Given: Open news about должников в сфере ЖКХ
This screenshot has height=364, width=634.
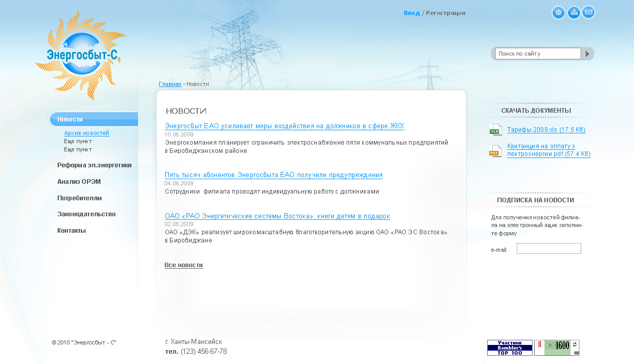Looking at the screenshot, I should click(x=284, y=126).
